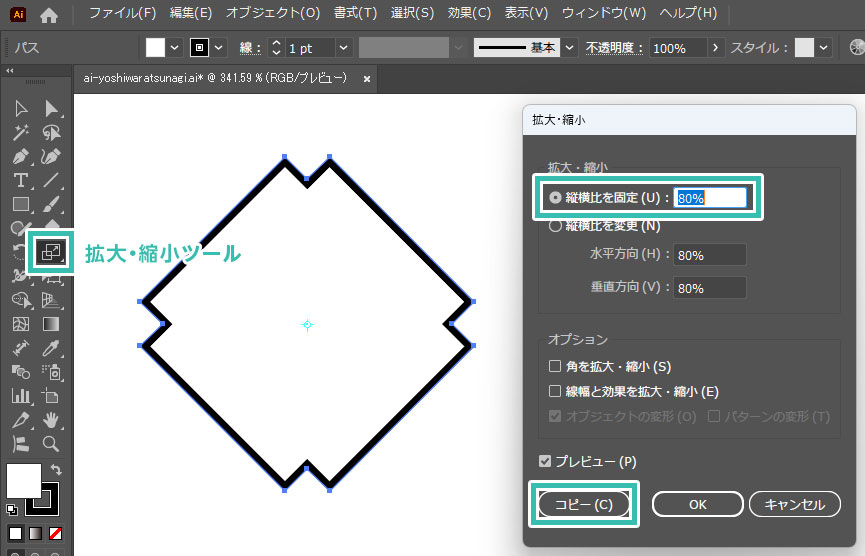Viewport: 865px width, 556px height.
Task: Open the オブジェクト(O) menu
Action: pyautogui.click(x=272, y=14)
